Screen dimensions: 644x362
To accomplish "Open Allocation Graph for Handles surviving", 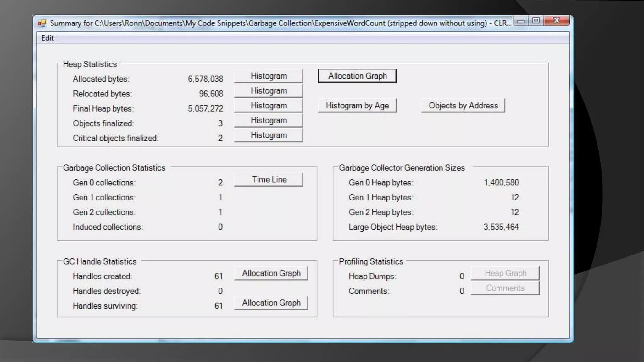I will click(271, 303).
